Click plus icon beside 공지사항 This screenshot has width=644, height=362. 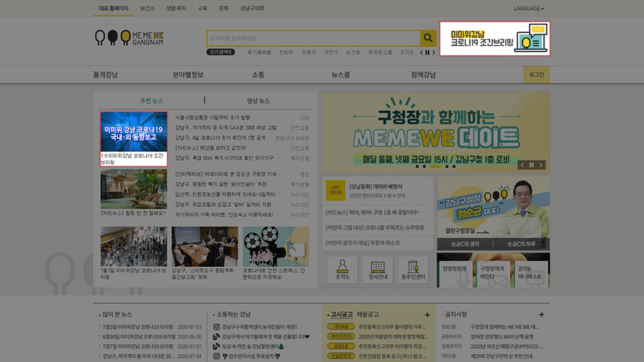pyautogui.click(x=542, y=315)
